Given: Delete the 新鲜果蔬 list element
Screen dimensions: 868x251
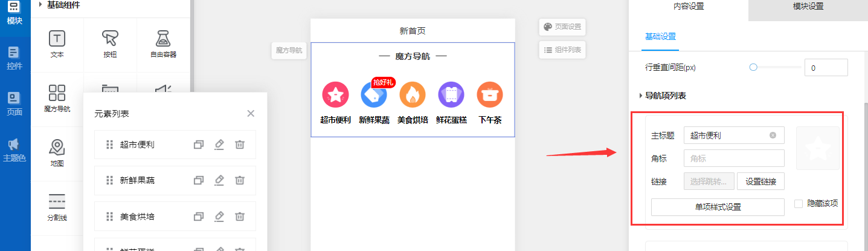Looking at the screenshot, I should click(240, 180).
